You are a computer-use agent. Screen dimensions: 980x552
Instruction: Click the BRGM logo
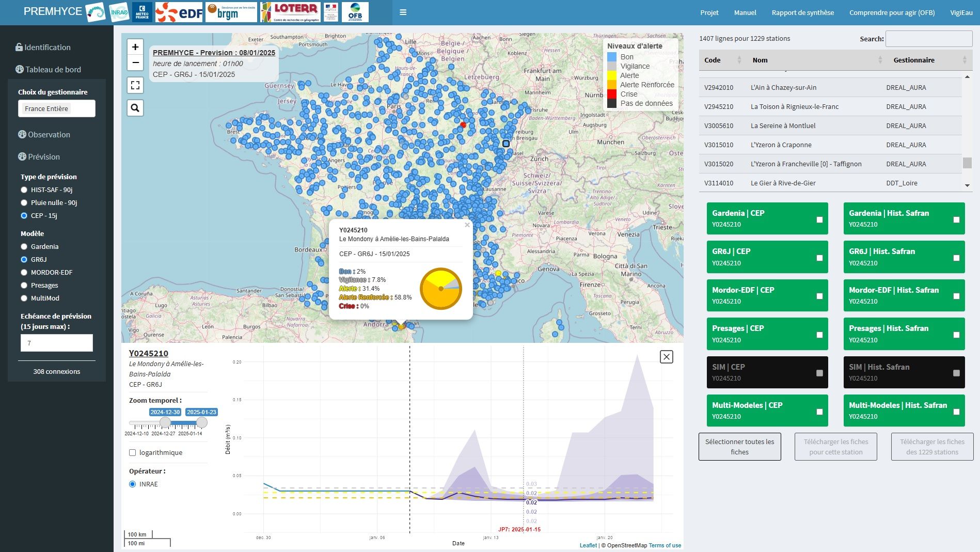click(231, 12)
